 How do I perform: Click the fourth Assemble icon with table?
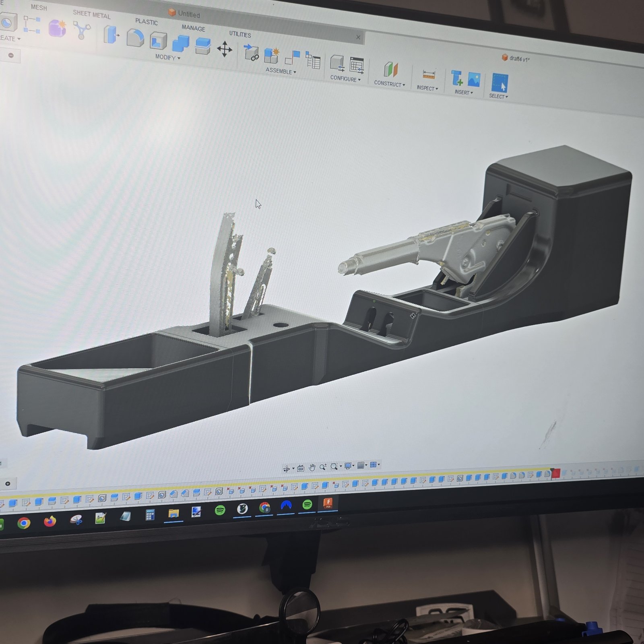pyautogui.click(x=313, y=60)
